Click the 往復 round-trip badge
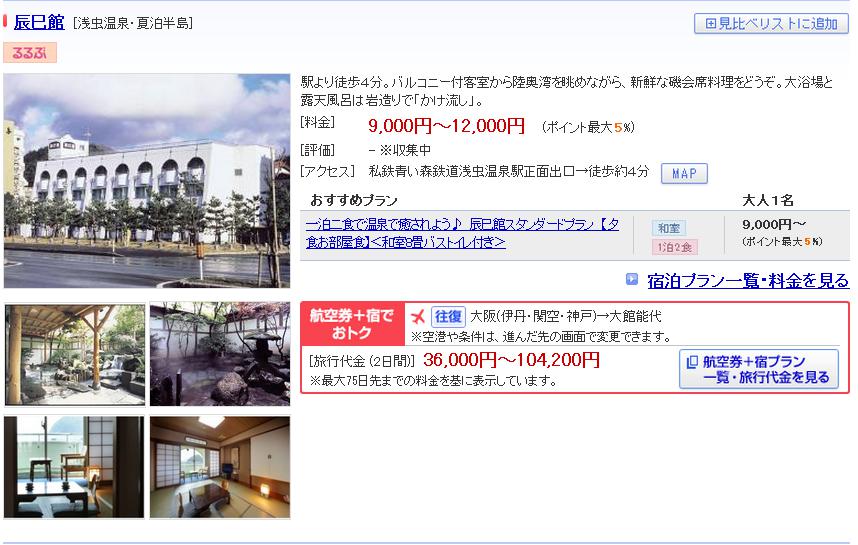The width and height of the screenshot is (858, 545). click(448, 316)
